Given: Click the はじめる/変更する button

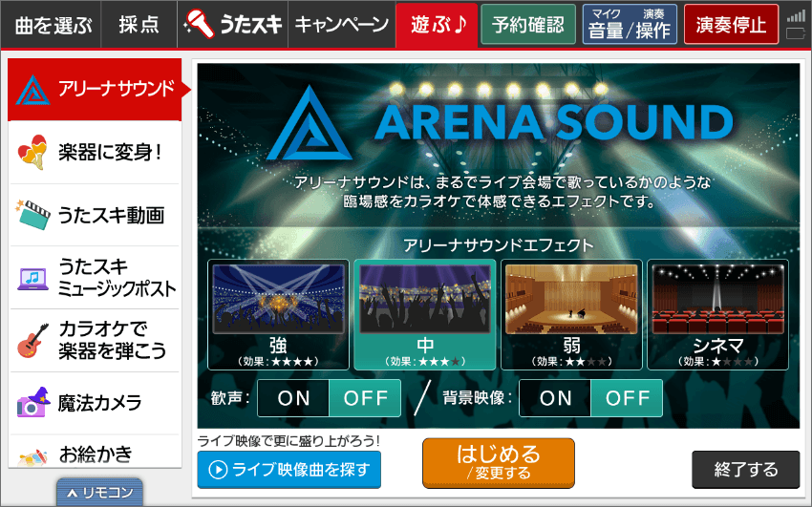Looking at the screenshot, I should tap(498, 462).
